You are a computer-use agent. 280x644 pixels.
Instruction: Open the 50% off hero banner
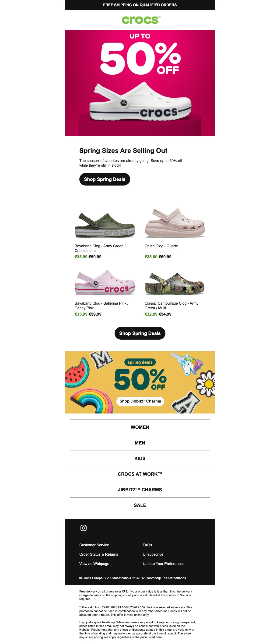coord(140,83)
